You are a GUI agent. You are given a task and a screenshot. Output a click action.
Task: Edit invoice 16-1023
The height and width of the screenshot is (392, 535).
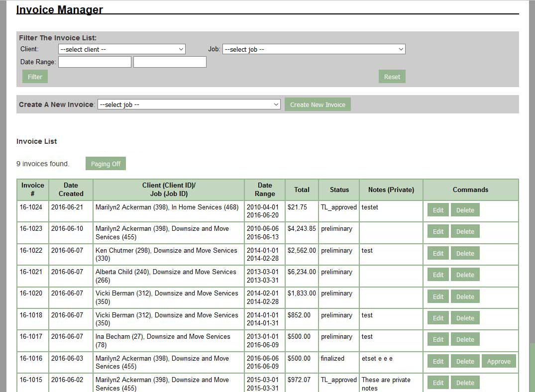pos(438,232)
